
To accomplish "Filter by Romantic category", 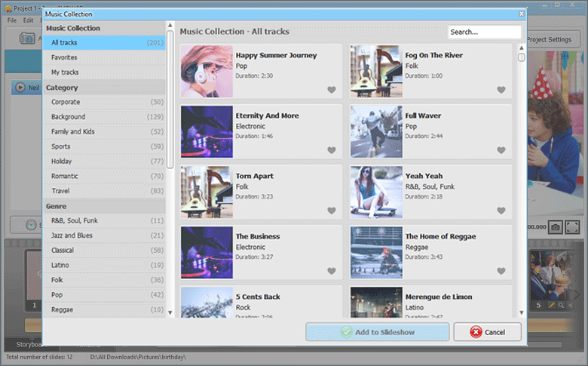I will click(x=104, y=176).
